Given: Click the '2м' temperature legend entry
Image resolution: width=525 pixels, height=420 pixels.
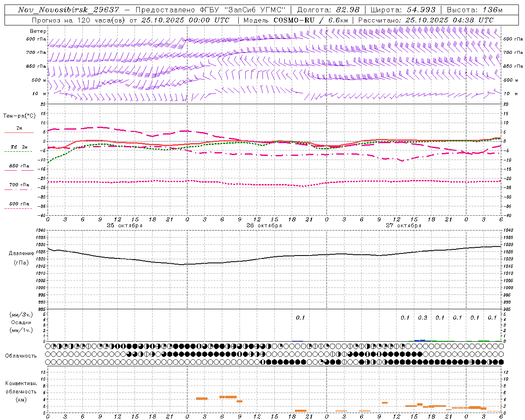Looking at the screenshot, I should [x=19, y=128].
